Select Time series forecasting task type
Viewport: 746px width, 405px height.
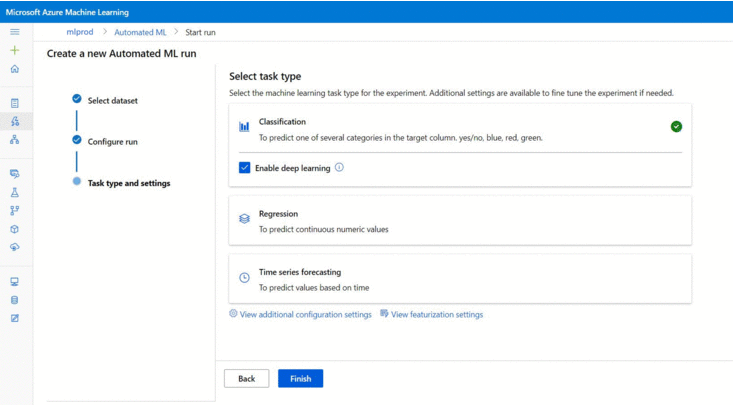point(460,279)
